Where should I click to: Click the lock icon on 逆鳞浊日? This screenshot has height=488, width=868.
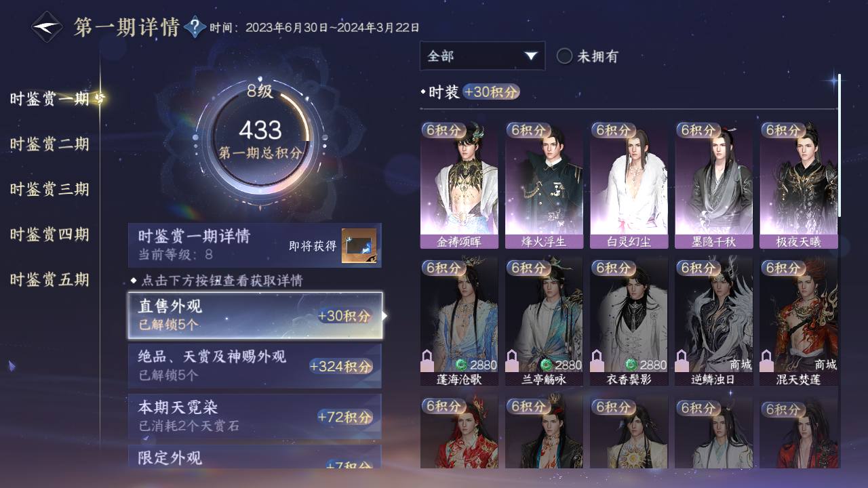[x=683, y=359]
